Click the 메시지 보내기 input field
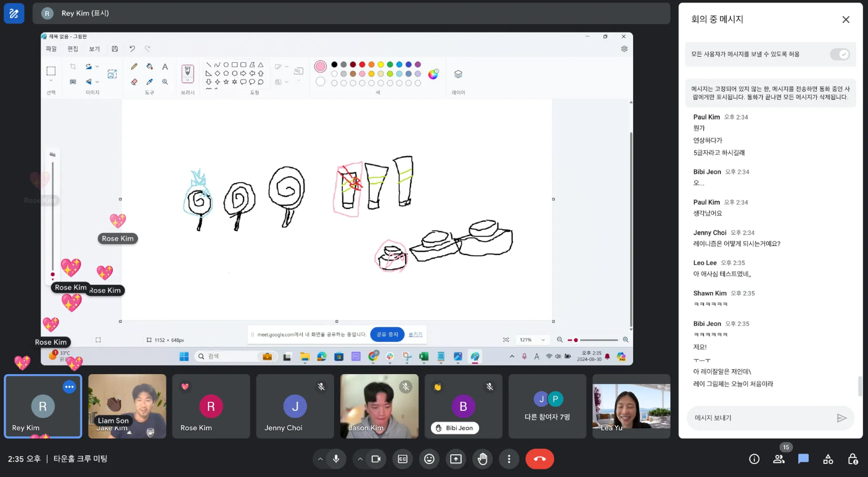Screen dimensions: 868x477 pos(763,418)
